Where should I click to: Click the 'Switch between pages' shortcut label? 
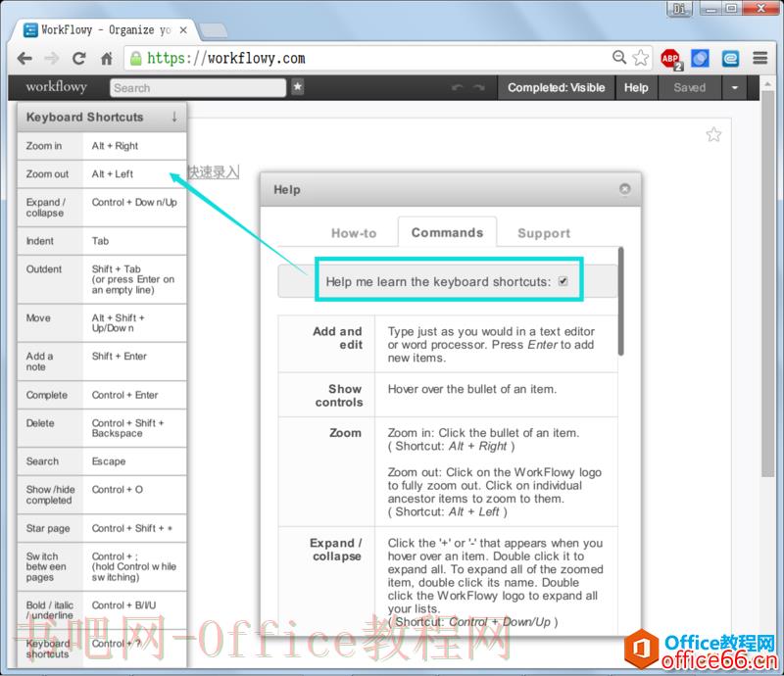pos(46,567)
